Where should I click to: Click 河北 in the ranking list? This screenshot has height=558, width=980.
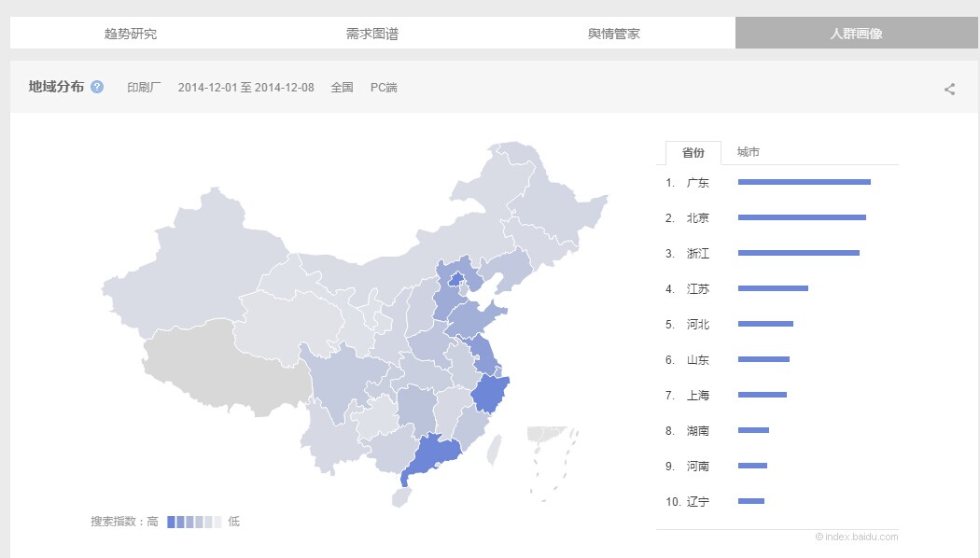[x=697, y=325]
